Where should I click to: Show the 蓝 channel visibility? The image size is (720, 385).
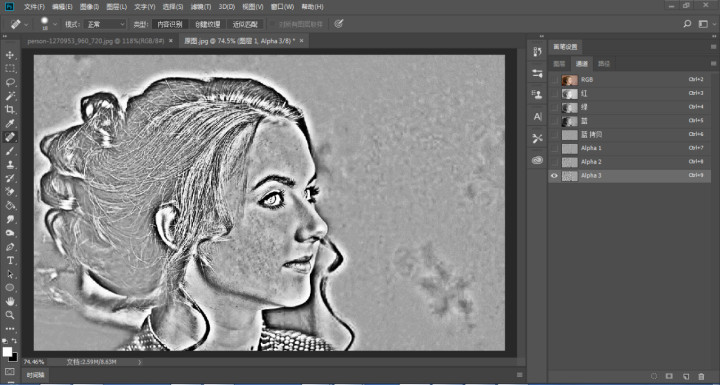pos(555,121)
